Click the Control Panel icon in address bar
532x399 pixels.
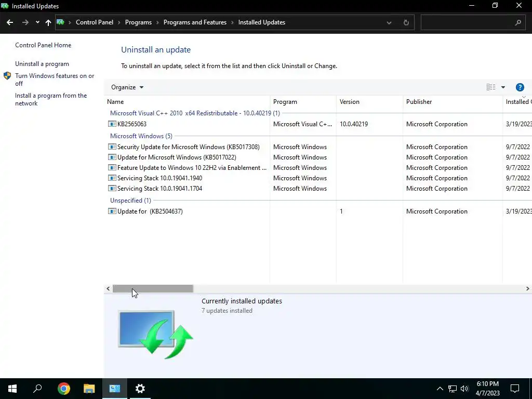[x=60, y=22]
